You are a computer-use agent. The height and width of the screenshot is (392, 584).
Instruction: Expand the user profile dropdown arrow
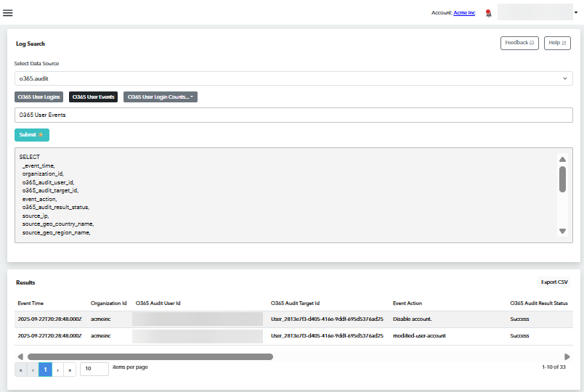point(575,12)
